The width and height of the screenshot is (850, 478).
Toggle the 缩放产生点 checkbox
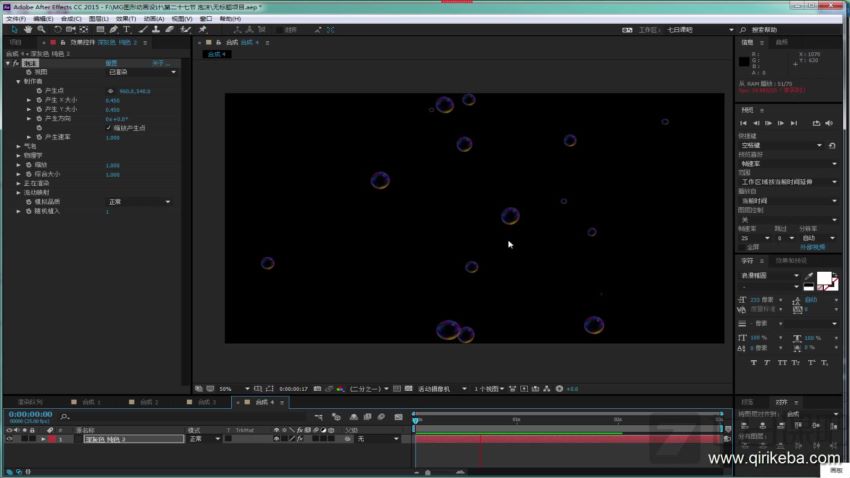(x=108, y=128)
